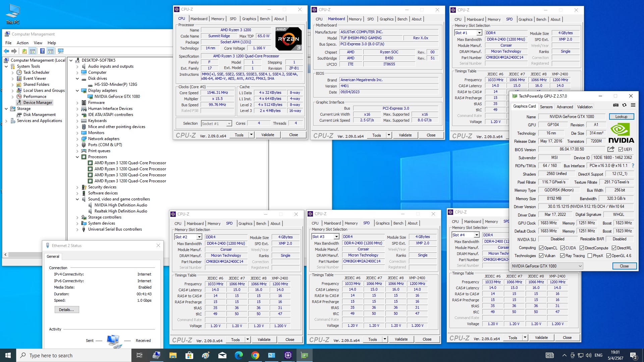
Task: Open Task View on the taskbar
Action: tap(140, 355)
